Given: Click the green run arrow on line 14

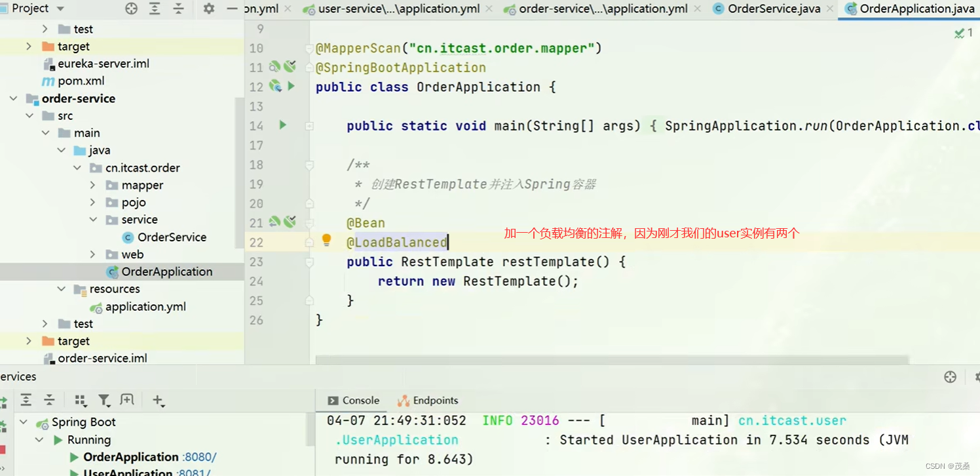Looking at the screenshot, I should click(x=283, y=125).
